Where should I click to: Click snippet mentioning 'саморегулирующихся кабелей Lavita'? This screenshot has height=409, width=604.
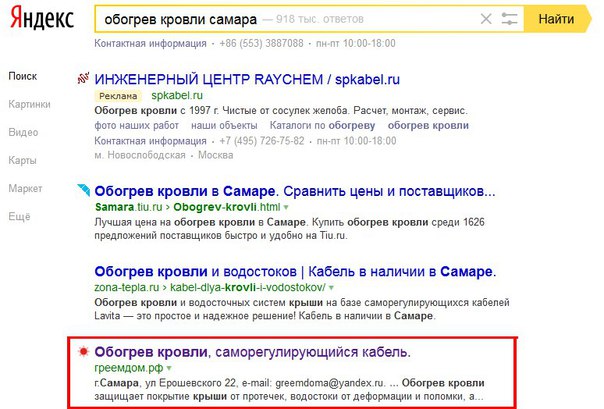302,309
